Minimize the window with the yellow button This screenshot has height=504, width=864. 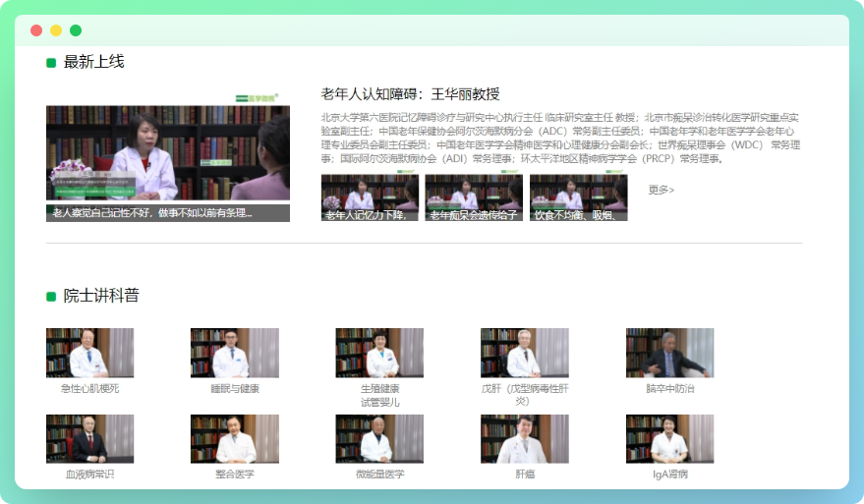(x=56, y=30)
